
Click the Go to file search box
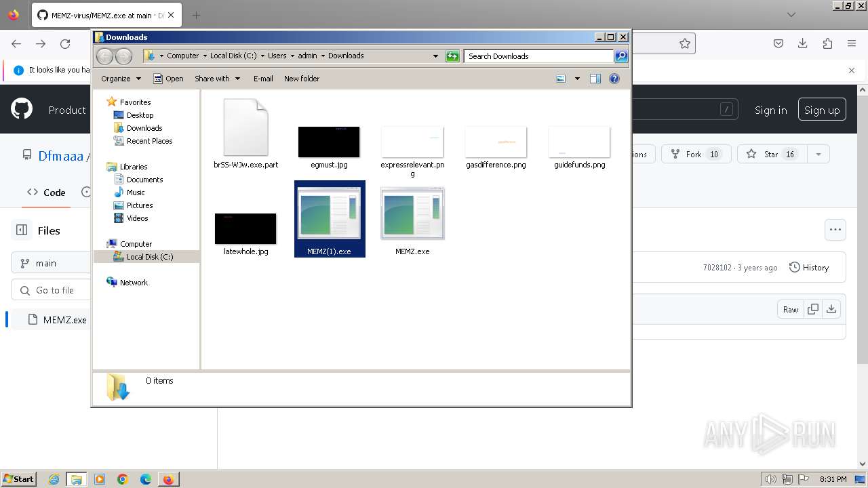pyautogui.click(x=51, y=290)
